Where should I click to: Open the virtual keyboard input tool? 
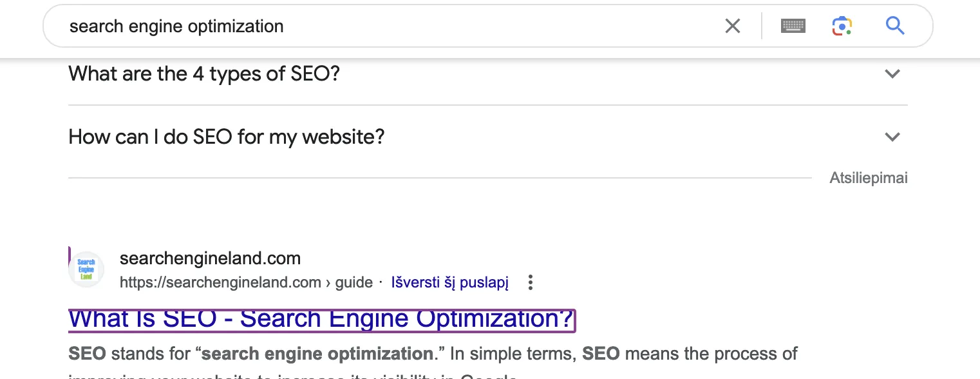(x=793, y=26)
